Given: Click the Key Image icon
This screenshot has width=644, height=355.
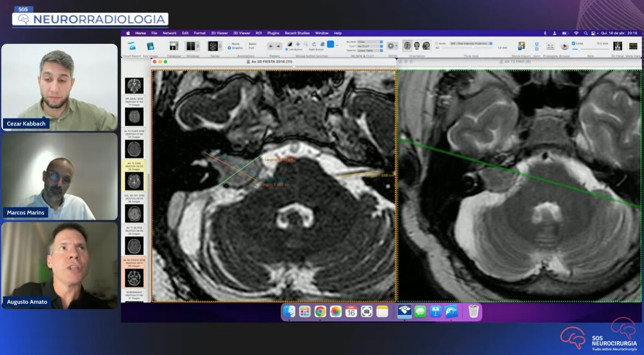Looking at the screenshot, I should click(x=150, y=47).
